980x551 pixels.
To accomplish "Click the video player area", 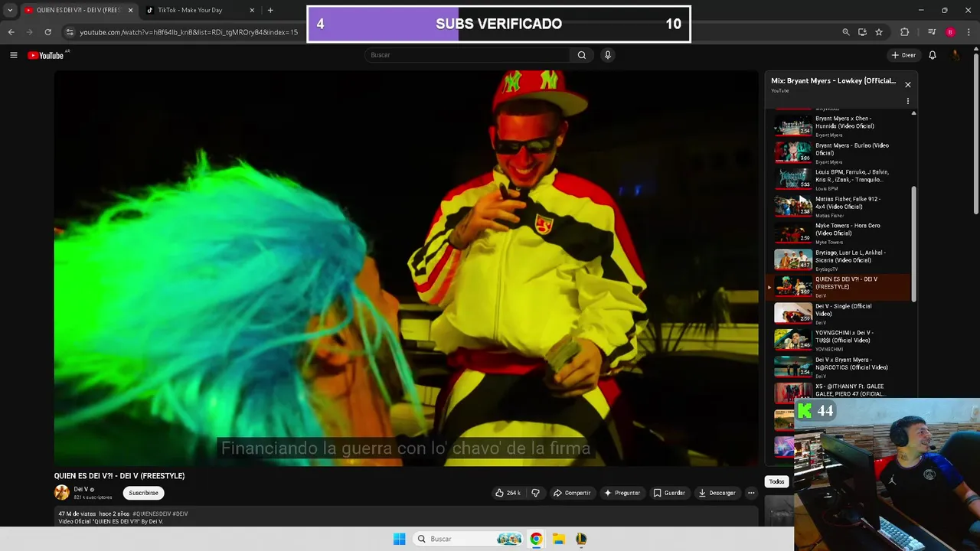I will [406, 268].
